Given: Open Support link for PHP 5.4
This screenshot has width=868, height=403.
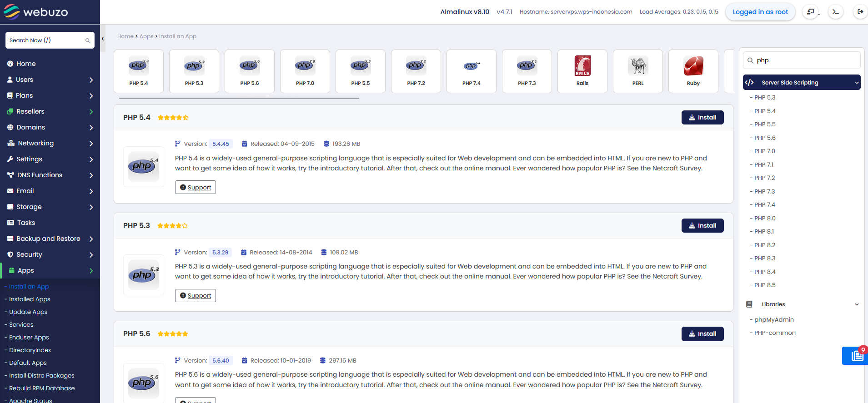Looking at the screenshot, I should pos(196,187).
